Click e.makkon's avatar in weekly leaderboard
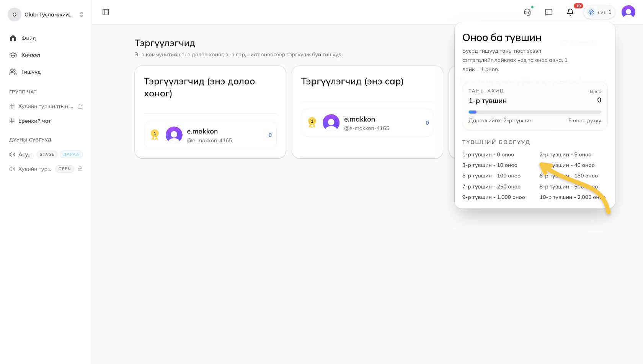Viewport: 643px width, 364px height. pyautogui.click(x=174, y=135)
